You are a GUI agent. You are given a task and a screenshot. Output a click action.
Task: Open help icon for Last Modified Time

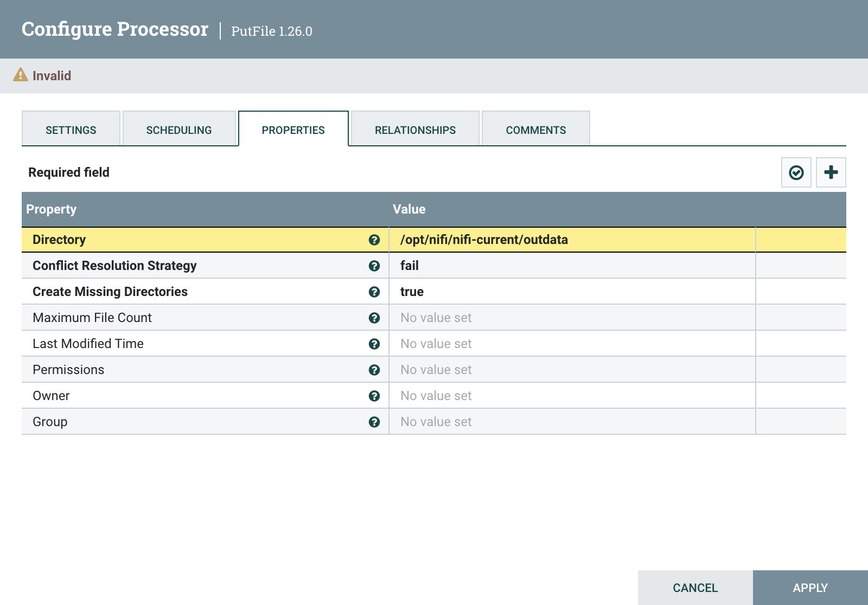[x=374, y=344]
